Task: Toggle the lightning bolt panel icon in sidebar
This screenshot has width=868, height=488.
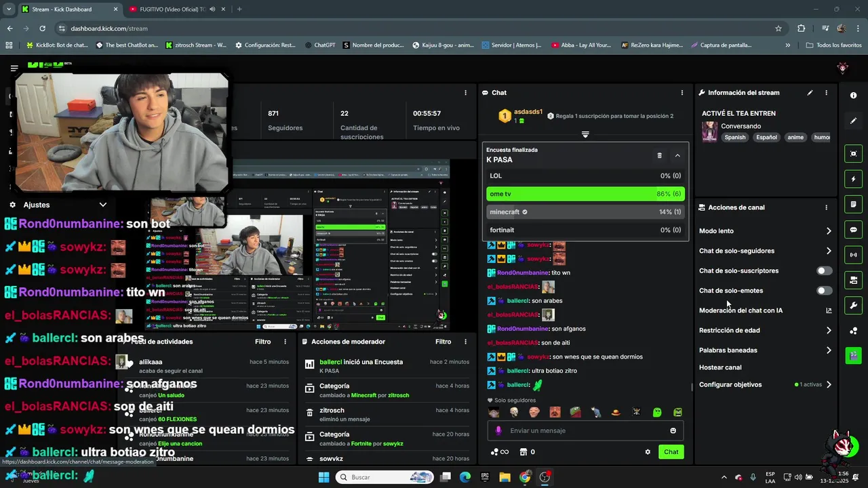Action: [853, 180]
